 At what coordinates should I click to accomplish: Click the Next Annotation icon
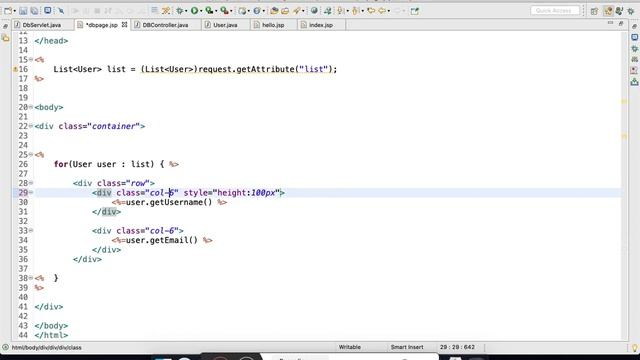pos(340,11)
